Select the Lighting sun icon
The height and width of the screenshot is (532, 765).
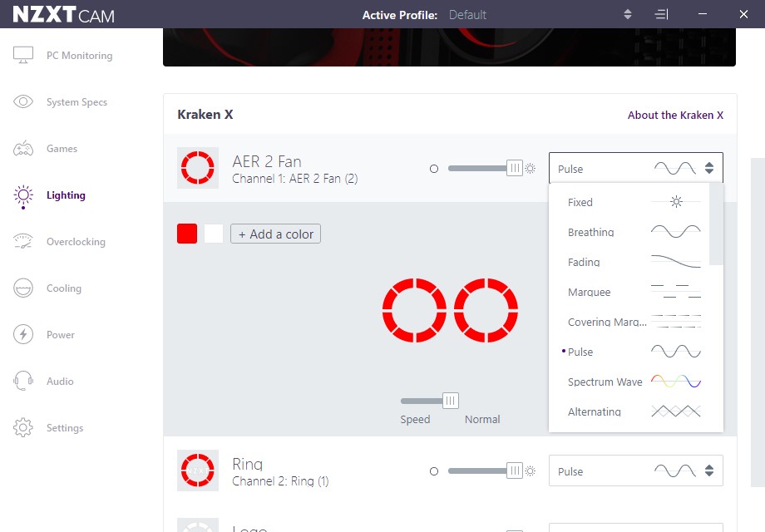pos(23,195)
